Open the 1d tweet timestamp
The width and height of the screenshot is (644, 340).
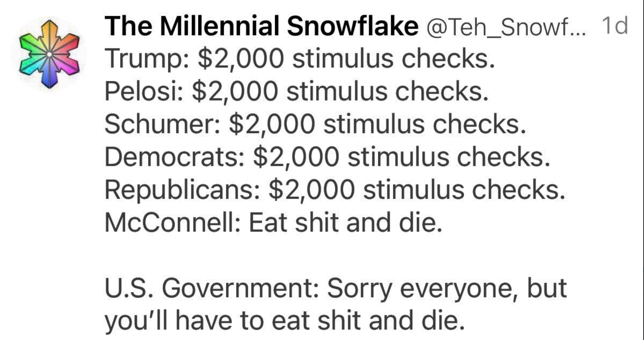(615, 26)
